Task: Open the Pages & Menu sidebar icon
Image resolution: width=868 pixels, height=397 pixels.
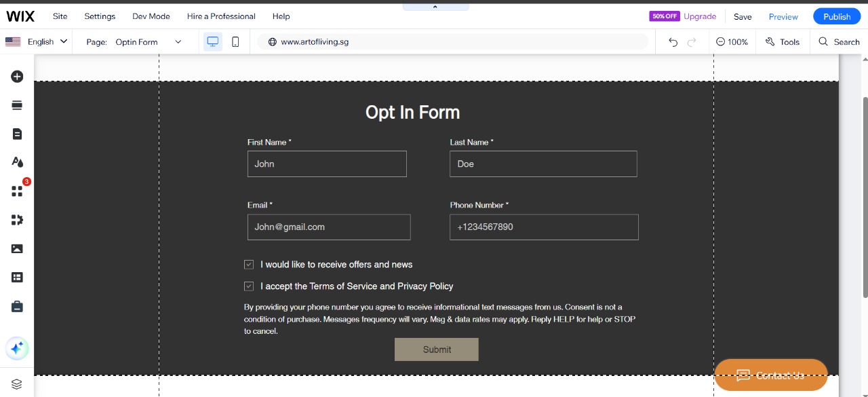Action: click(x=17, y=134)
